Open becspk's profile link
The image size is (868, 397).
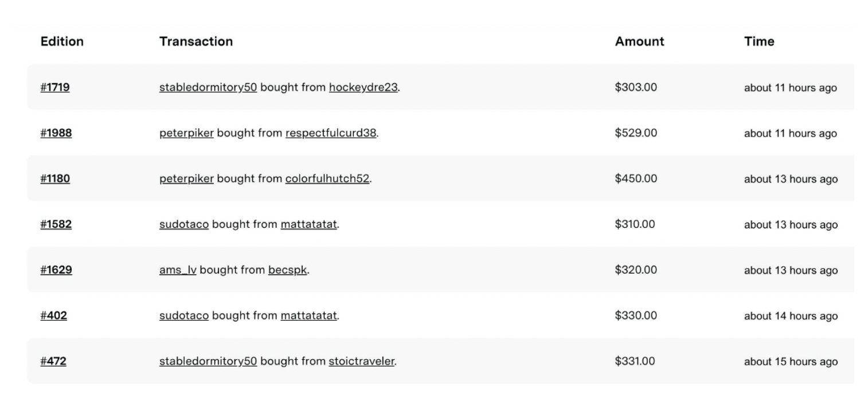pyautogui.click(x=288, y=270)
